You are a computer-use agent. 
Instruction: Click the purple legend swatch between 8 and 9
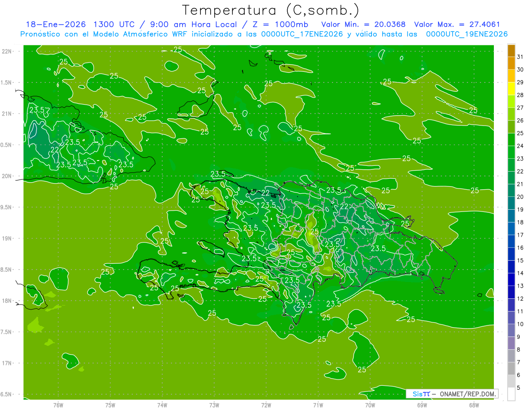(511, 343)
